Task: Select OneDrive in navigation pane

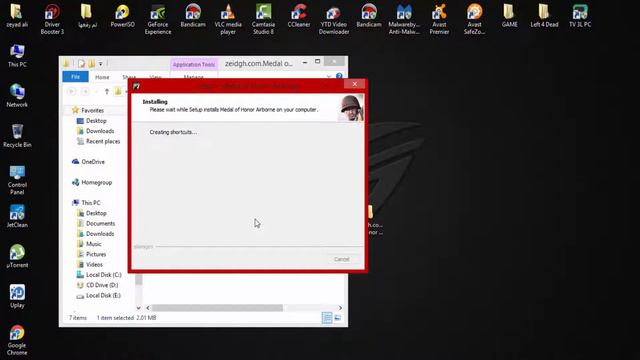Action: (x=88, y=162)
